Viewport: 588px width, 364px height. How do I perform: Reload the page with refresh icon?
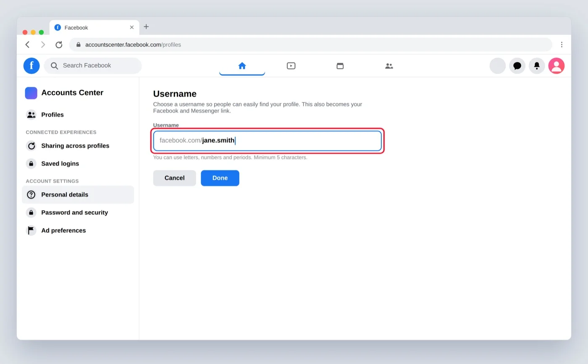(x=59, y=45)
